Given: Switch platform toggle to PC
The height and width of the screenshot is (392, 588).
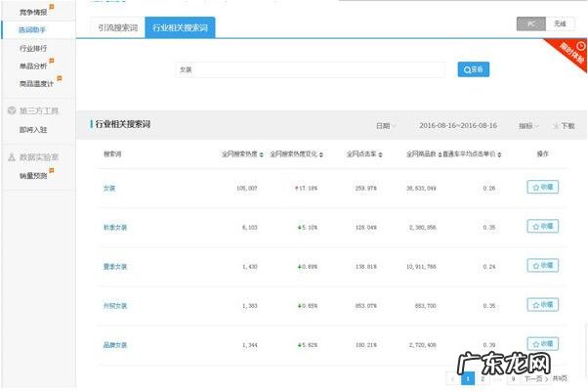Looking at the screenshot, I should pyautogui.click(x=531, y=23).
